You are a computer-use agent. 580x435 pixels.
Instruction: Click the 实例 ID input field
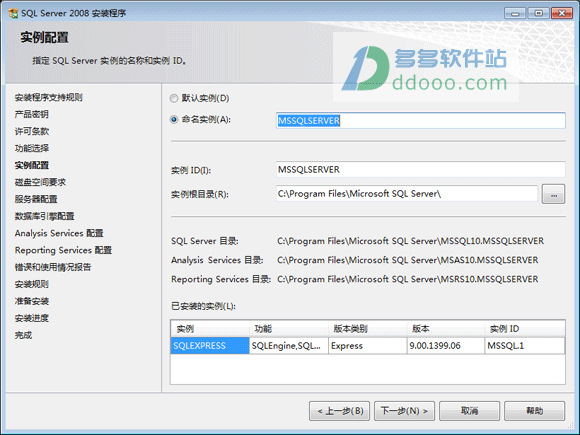(x=421, y=169)
